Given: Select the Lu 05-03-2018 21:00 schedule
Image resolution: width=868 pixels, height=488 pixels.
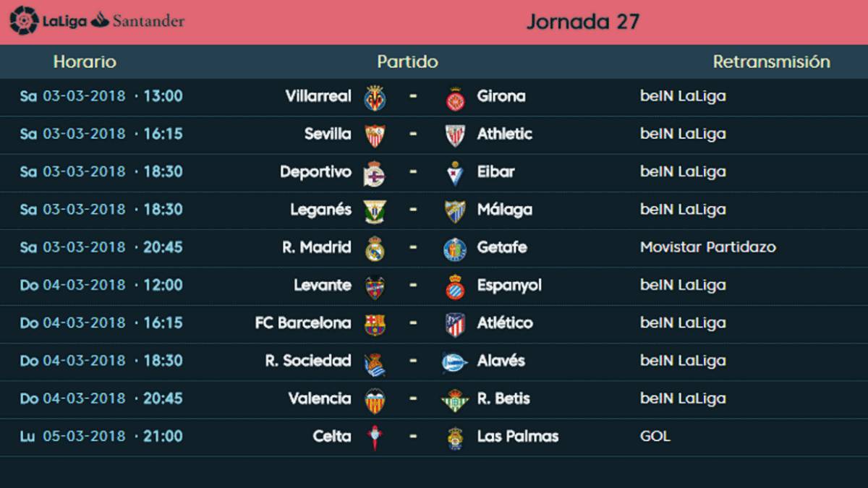Looking at the screenshot, I should point(101,436).
